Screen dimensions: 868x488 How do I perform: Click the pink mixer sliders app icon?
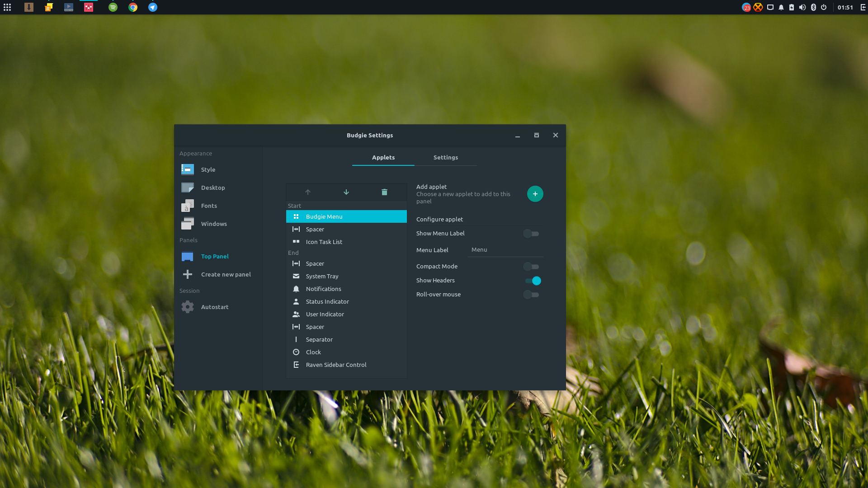tap(89, 7)
